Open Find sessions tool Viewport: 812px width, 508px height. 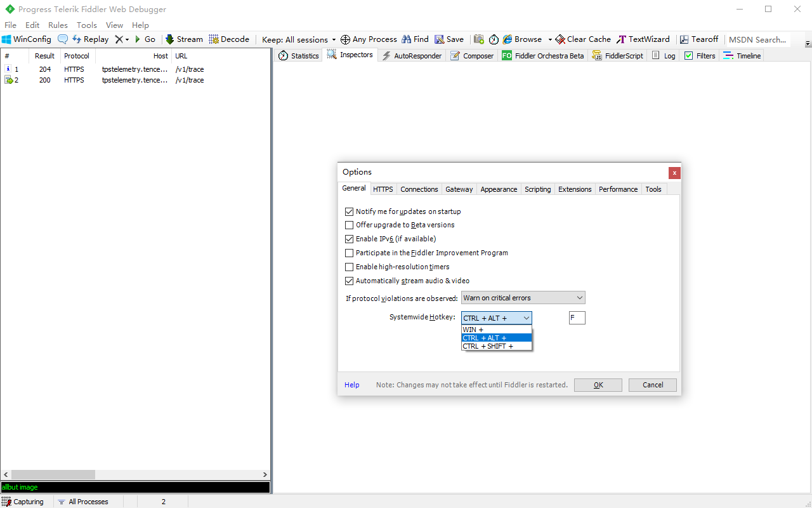pos(415,39)
